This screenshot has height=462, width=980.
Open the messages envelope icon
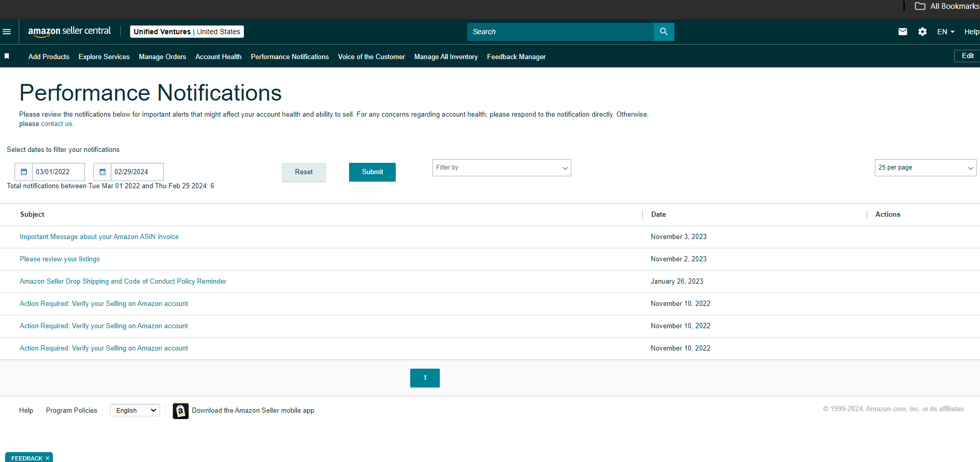click(x=903, y=32)
